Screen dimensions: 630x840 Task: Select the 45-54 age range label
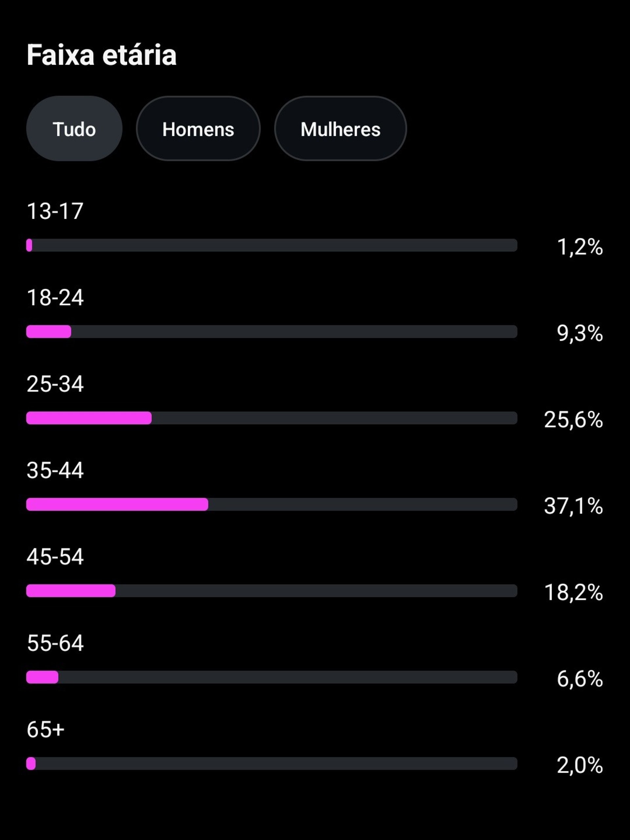(55, 557)
